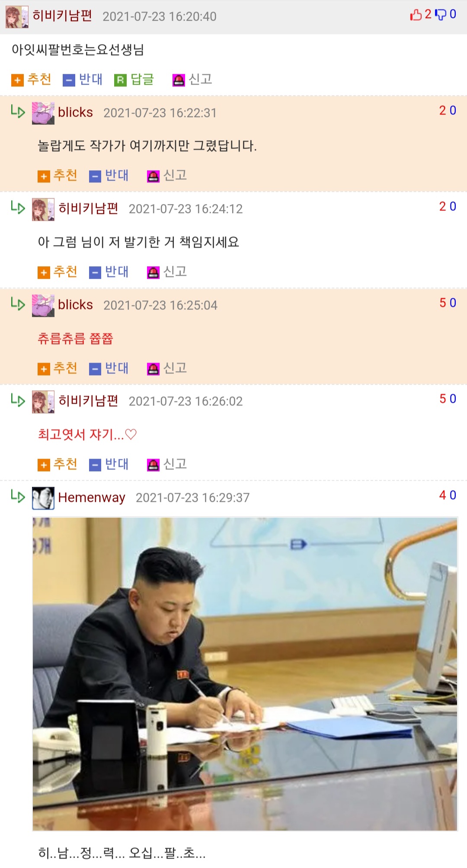Viewport: 467px width, 868px height.
Task: Downvote blicks reply posted 16:22:31
Action: pos(109,176)
